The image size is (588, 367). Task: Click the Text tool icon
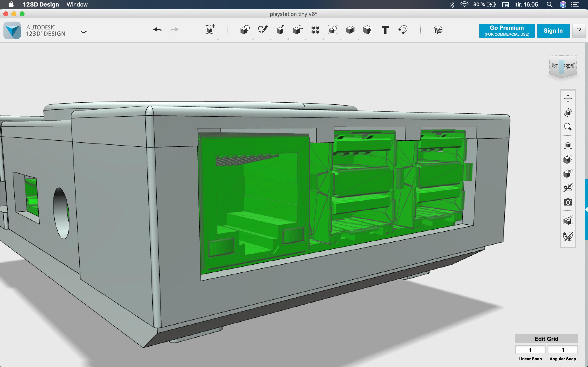pyautogui.click(x=385, y=30)
